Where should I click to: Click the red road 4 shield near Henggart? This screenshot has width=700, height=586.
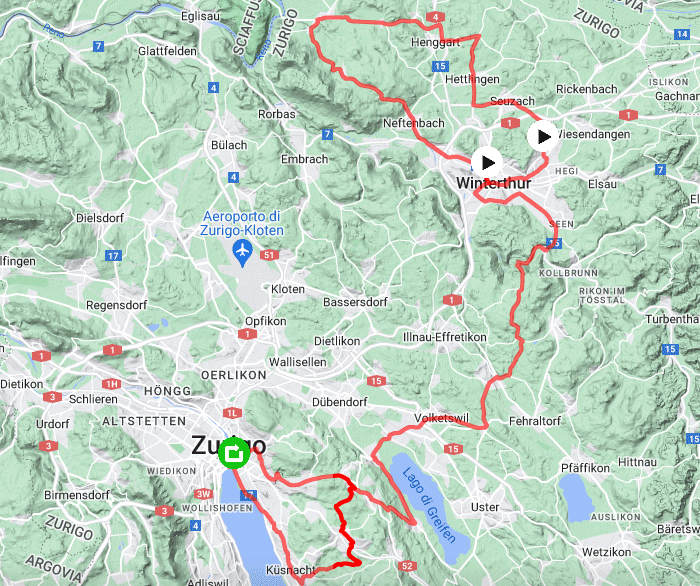pyautogui.click(x=435, y=17)
